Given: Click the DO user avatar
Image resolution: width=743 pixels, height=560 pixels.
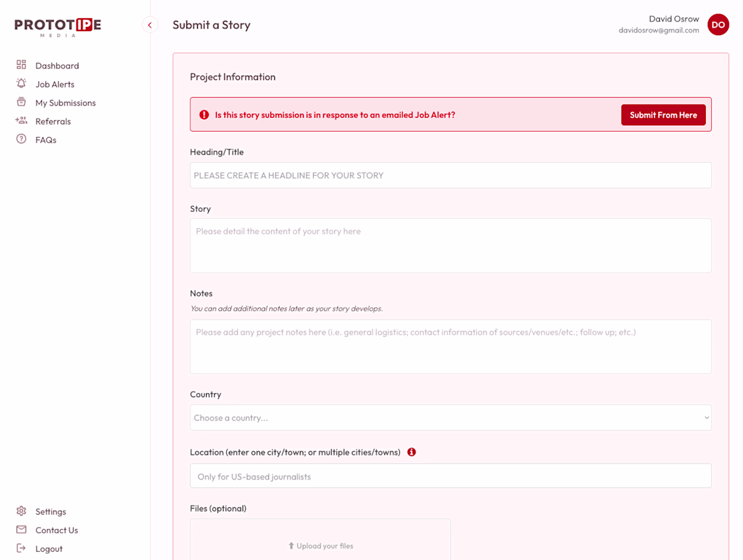Looking at the screenshot, I should [x=718, y=25].
